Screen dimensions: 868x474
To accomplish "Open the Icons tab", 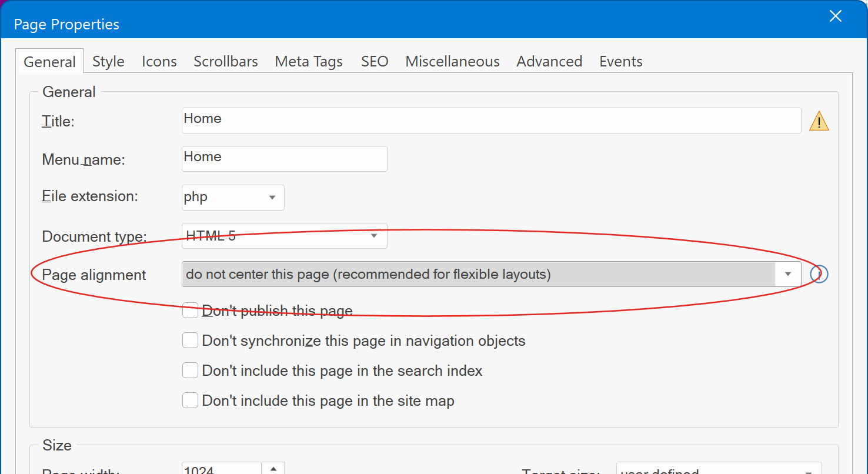I will (159, 62).
